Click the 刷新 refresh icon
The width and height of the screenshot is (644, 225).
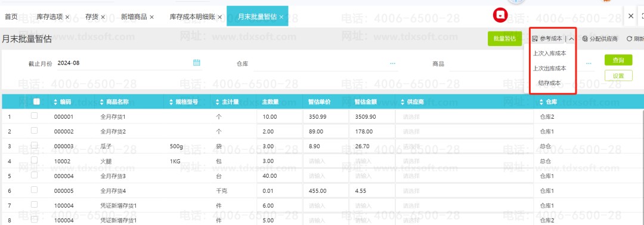(x=629, y=39)
